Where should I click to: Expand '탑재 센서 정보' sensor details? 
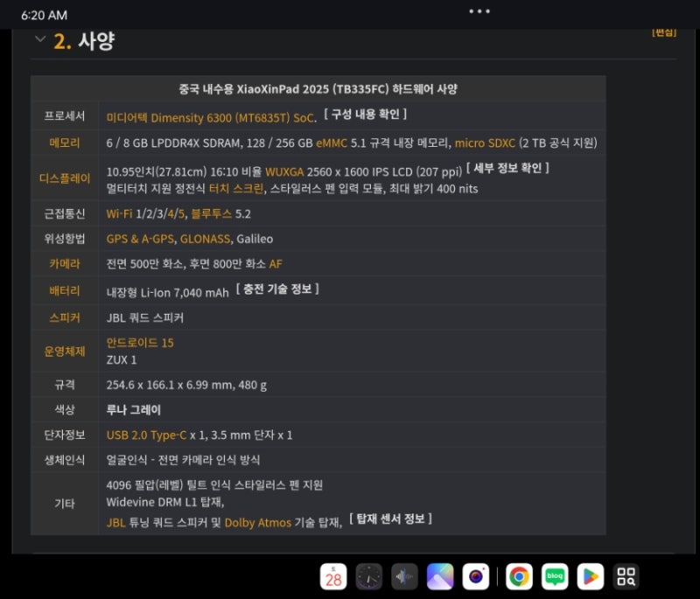click(x=390, y=519)
